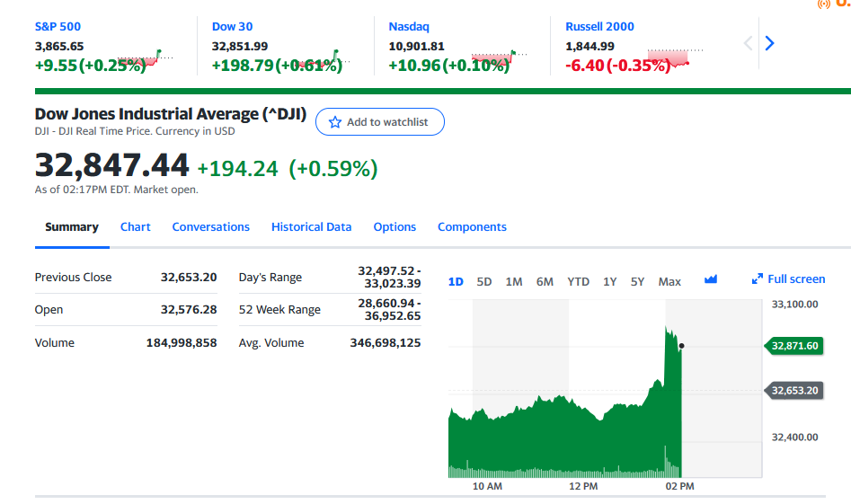Click the +194.24 price change
The width and height of the screenshot is (851, 504).
[x=238, y=169]
